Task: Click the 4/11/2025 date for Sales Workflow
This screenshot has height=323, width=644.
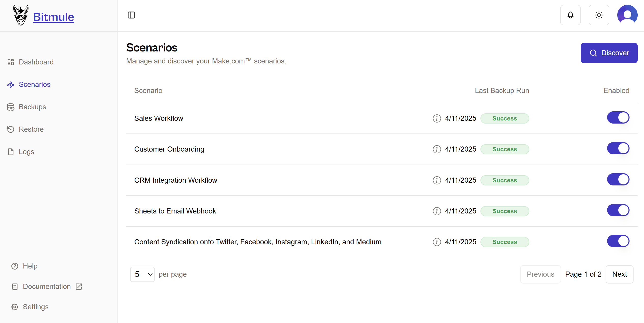Action: click(460, 118)
